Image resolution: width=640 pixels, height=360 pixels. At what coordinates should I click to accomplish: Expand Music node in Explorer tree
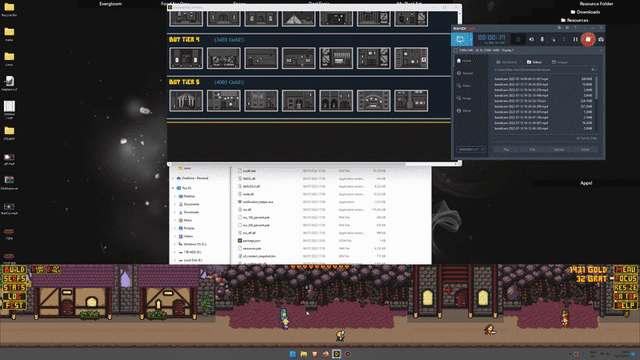176,220
